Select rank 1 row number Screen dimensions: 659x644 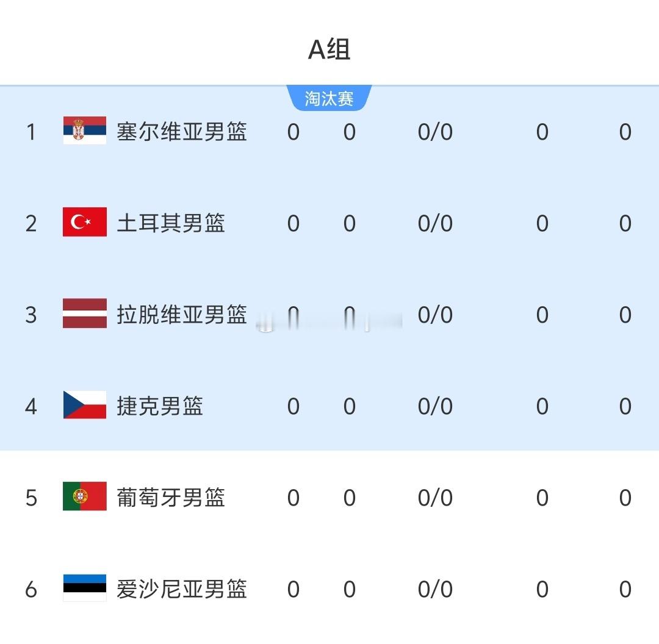pos(31,132)
